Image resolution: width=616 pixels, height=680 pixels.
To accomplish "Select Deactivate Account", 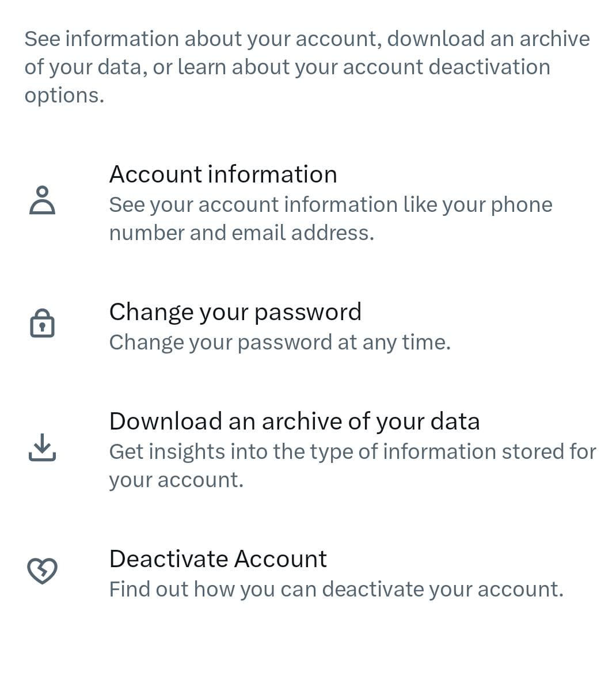I will [x=218, y=558].
